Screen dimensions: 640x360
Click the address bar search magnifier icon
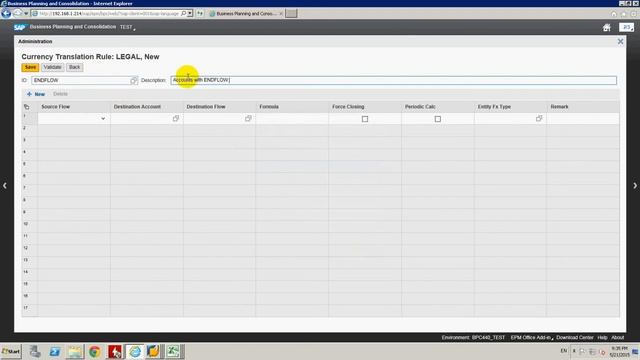[x=184, y=13]
